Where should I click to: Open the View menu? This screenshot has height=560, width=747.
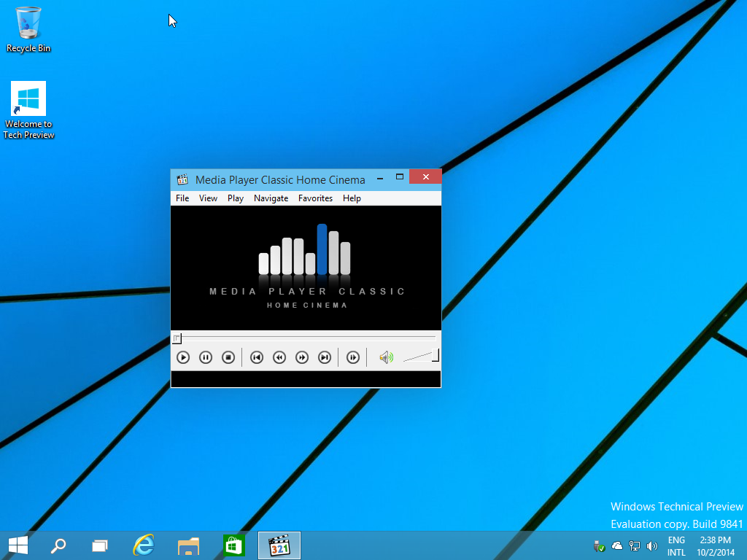coord(208,198)
